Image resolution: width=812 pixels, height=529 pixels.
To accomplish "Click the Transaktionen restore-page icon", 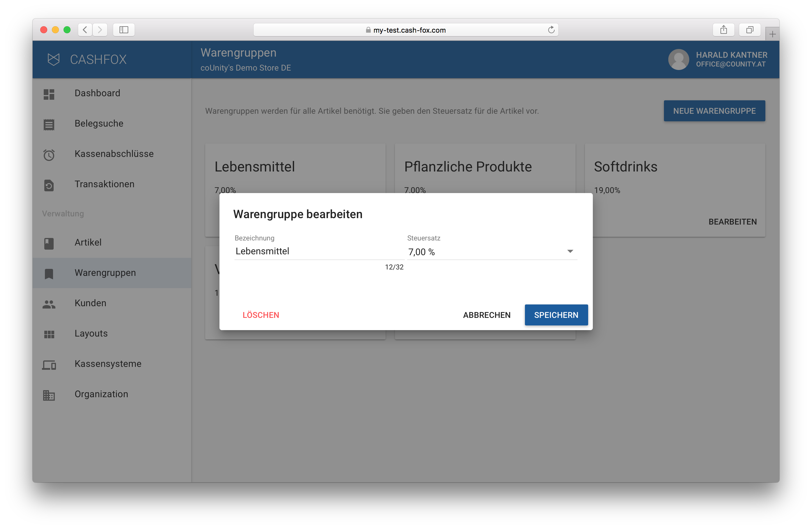I will click(x=49, y=185).
